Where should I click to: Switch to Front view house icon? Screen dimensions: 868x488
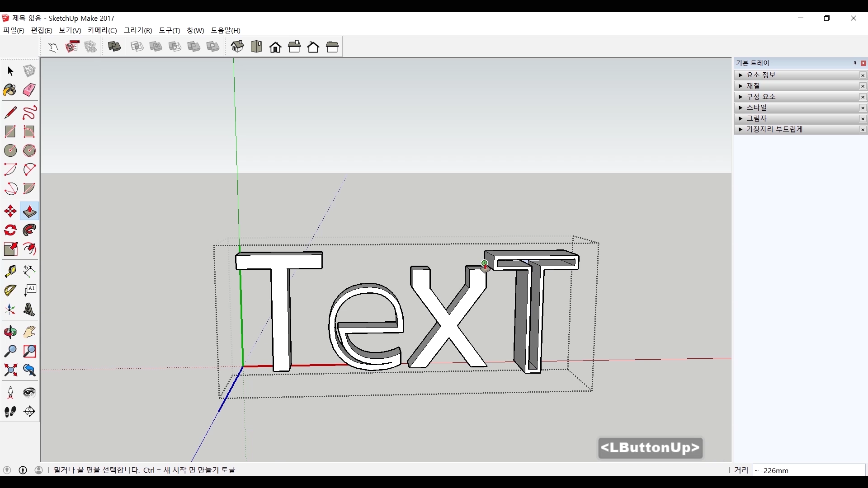[x=275, y=47]
